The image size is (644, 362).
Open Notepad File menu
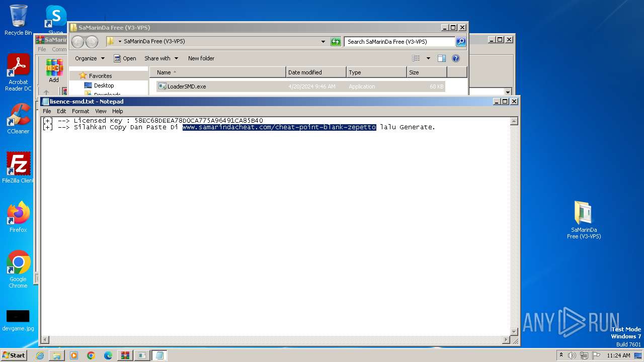pos(47,111)
